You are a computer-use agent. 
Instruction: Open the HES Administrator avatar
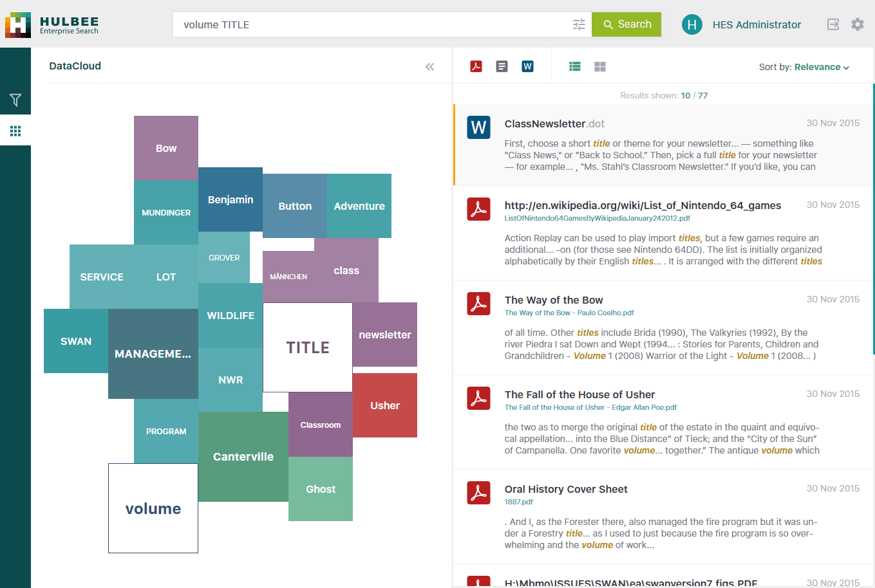[x=692, y=24]
